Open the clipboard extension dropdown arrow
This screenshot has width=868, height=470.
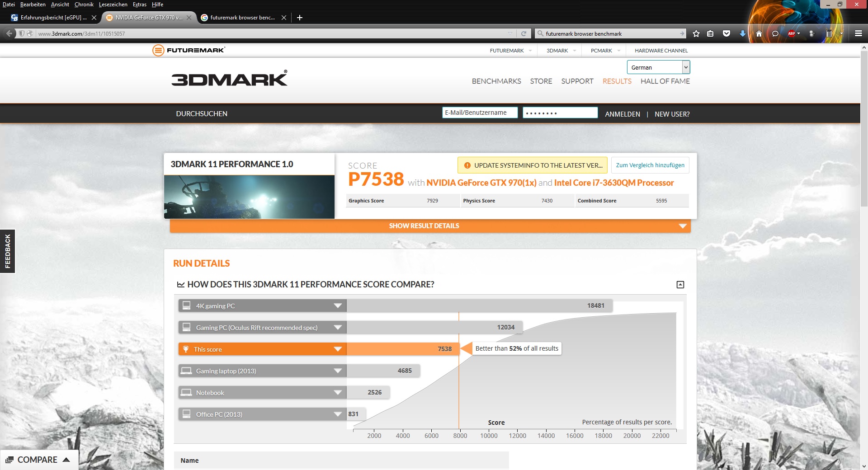(841, 33)
